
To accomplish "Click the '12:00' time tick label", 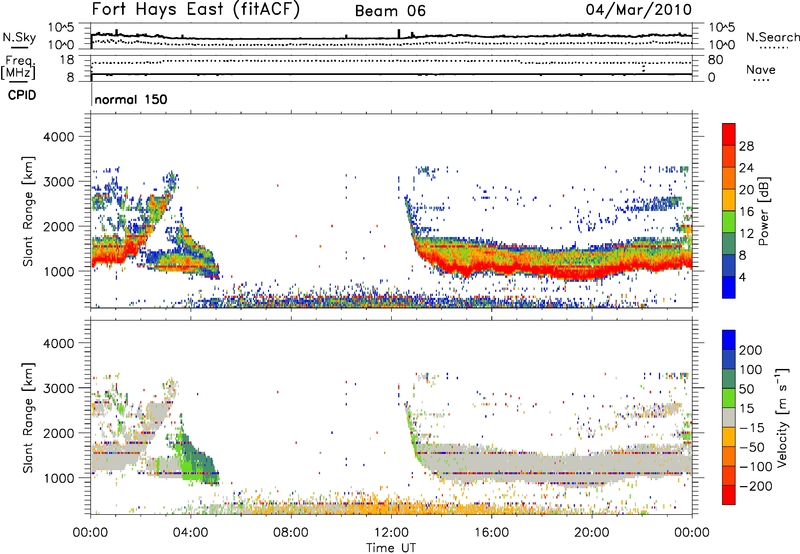I will (391, 533).
